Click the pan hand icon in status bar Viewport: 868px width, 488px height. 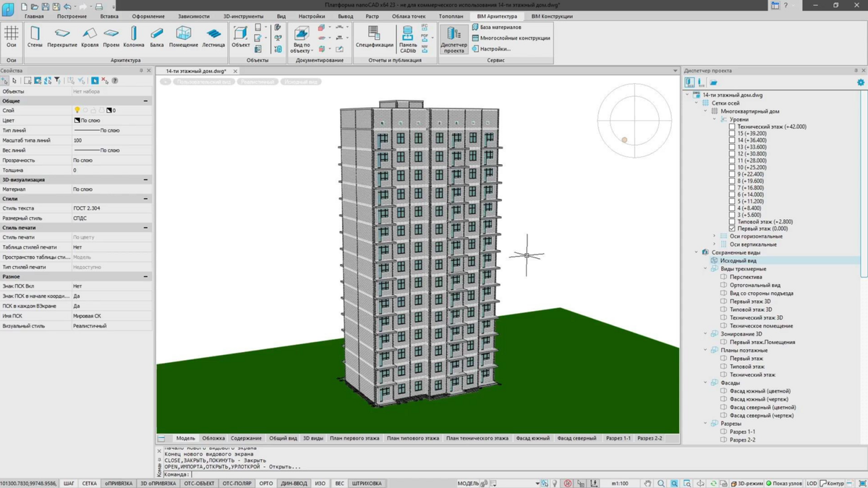click(x=647, y=483)
